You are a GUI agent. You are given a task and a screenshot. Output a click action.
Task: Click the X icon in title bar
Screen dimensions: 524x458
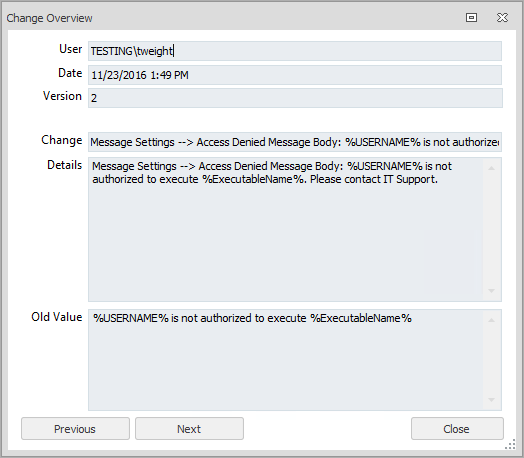502,17
